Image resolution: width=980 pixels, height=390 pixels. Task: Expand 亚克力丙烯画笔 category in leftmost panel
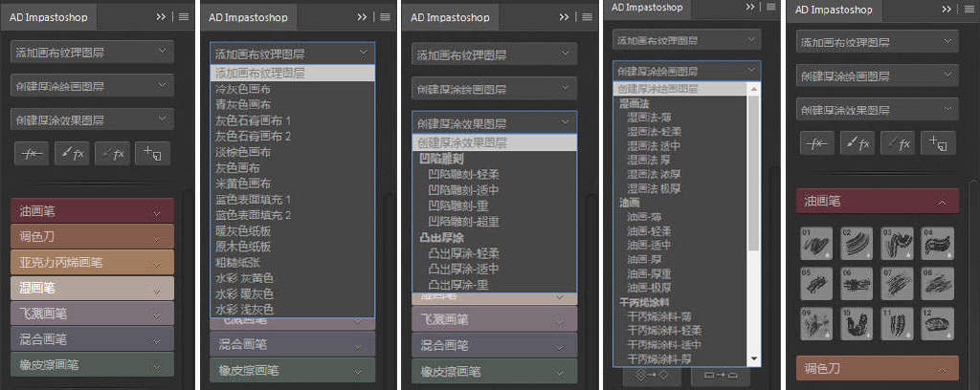[x=93, y=262]
